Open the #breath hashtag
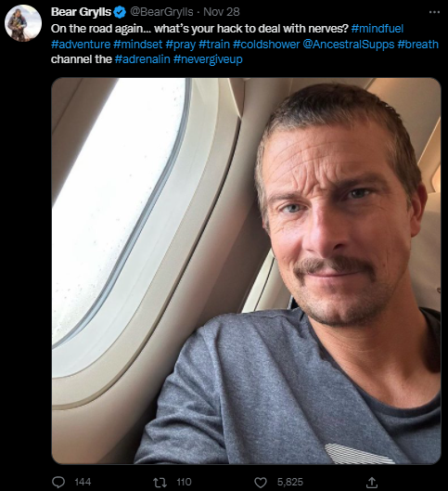 [x=418, y=45]
